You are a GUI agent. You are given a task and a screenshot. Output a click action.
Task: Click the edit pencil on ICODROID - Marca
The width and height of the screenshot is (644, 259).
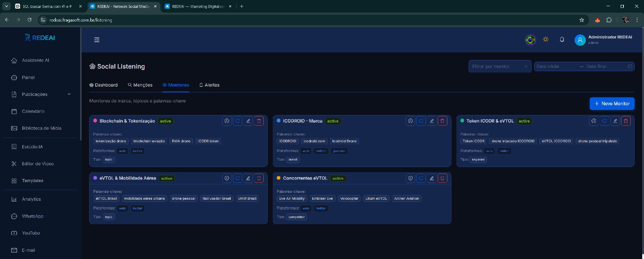[x=432, y=121]
